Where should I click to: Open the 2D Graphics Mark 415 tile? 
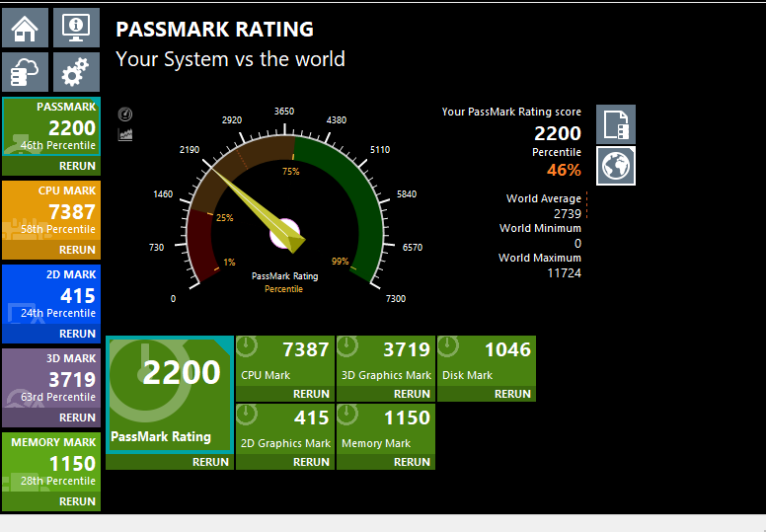(285, 429)
